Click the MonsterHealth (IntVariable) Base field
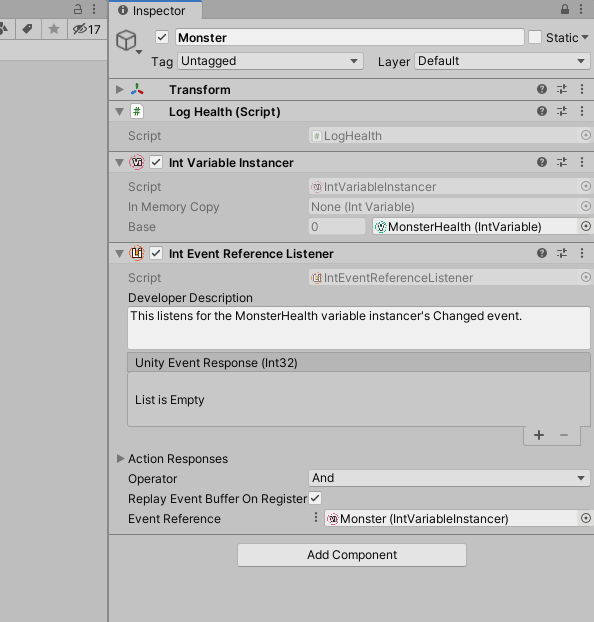Viewport: 594px width, 622px height. point(475,227)
